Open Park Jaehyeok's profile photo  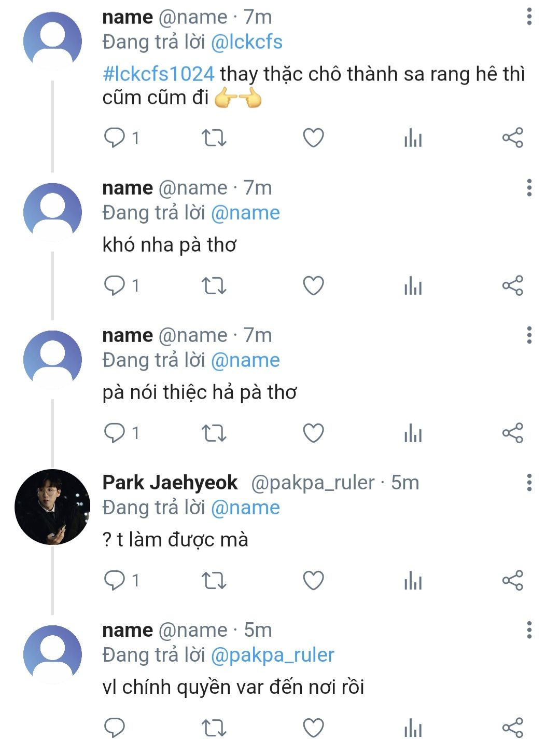pos(52,507)
